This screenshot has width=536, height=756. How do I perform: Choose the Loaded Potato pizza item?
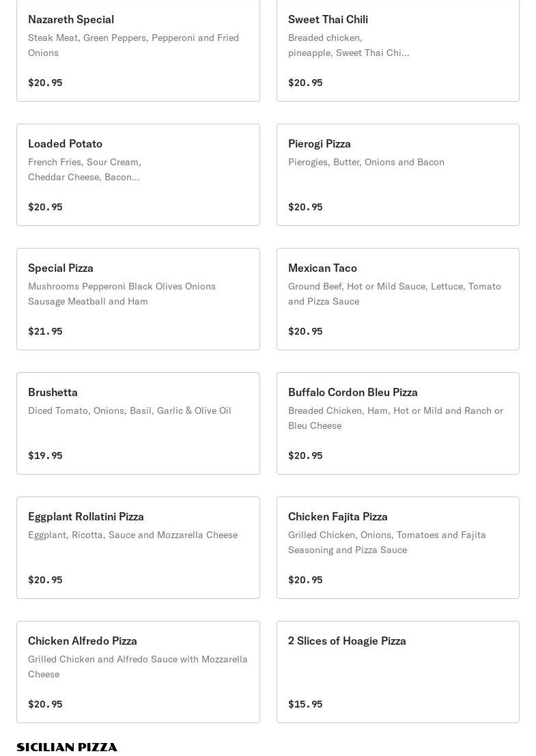coord(138,175)
